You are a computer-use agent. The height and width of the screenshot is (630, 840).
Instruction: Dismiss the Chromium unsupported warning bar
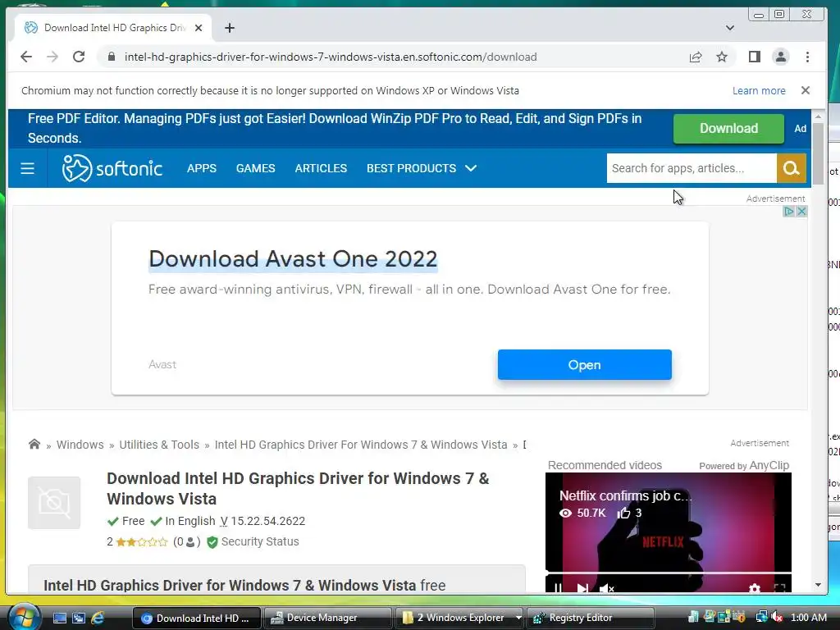coord(806,90)
